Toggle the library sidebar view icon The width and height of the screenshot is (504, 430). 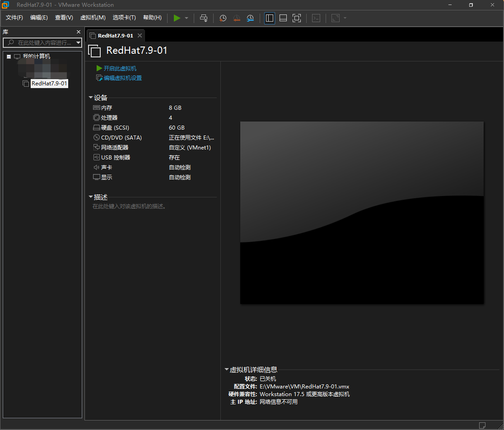coord(269,18)
